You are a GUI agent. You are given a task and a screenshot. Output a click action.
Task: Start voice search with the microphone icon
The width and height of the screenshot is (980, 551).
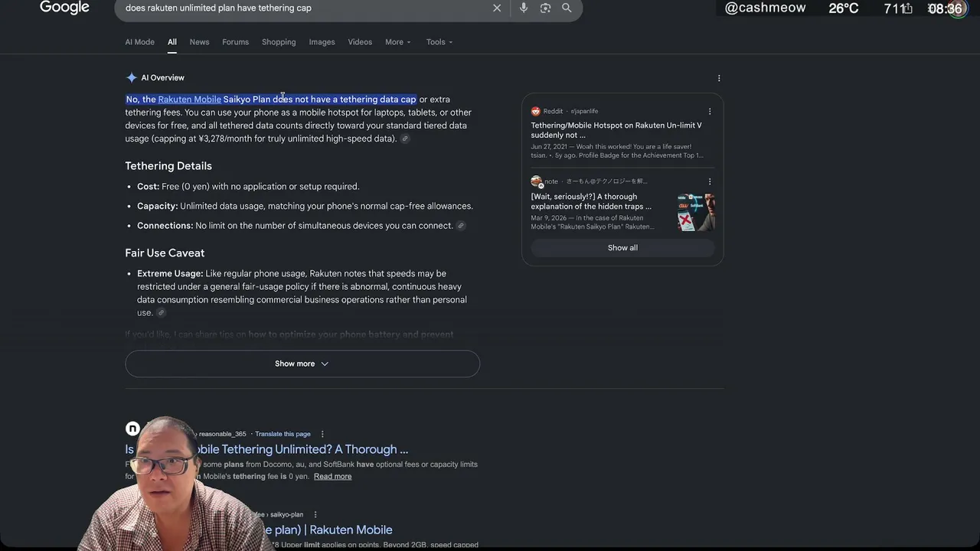[x=524, y=8]
